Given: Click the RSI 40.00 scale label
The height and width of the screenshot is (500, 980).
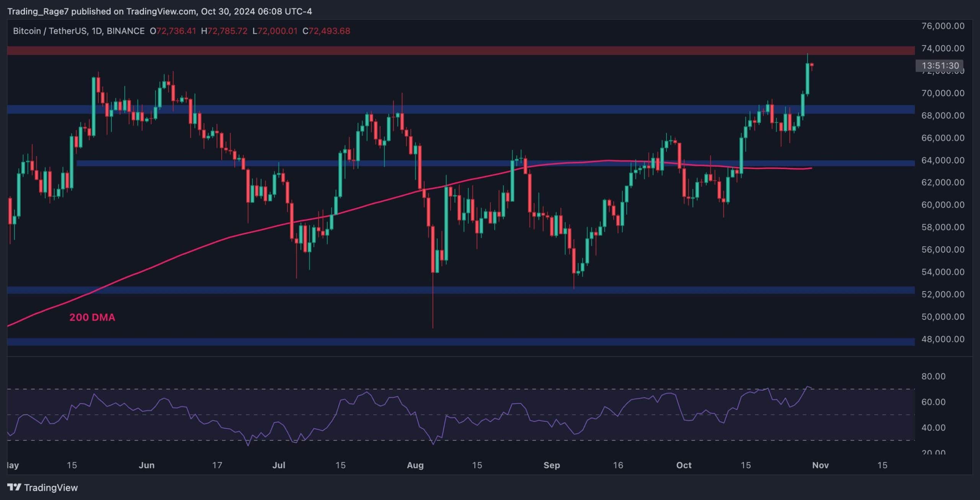Looking at the screenshot, I should point(933,427).
